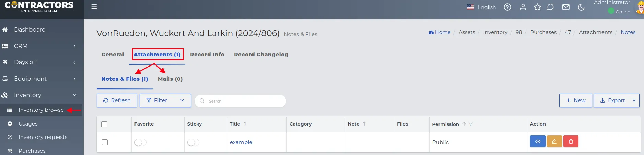Viewport: 644px width, 155px height.
Task: Open the Export dropdown arrow
Action: [x=634, y=100]
